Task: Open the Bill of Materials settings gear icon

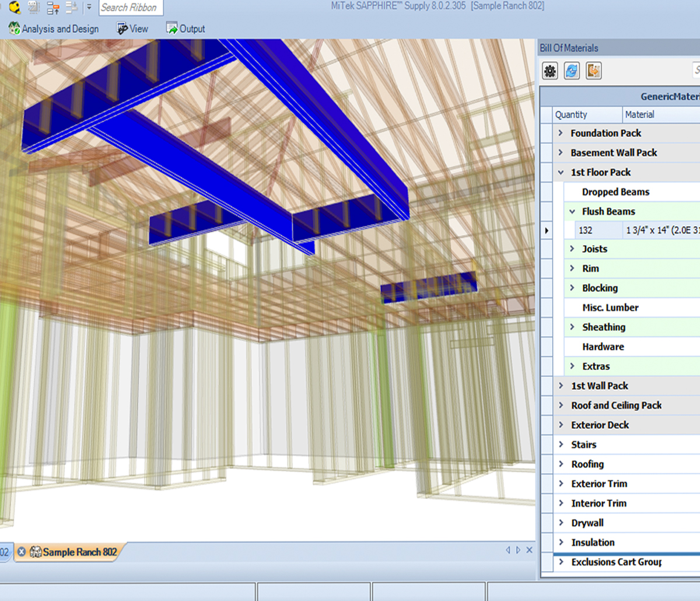Action: 549,71
